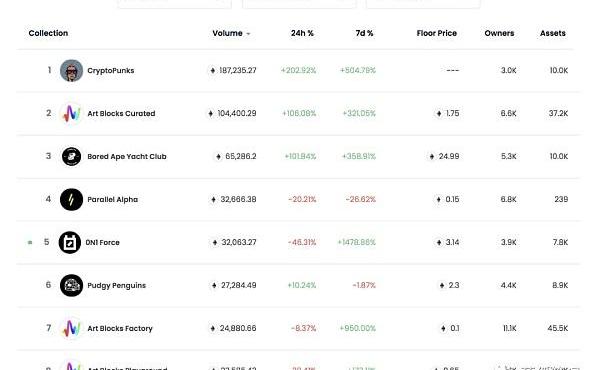Click the Pudgy Penguins round logo

coord(71,285)
